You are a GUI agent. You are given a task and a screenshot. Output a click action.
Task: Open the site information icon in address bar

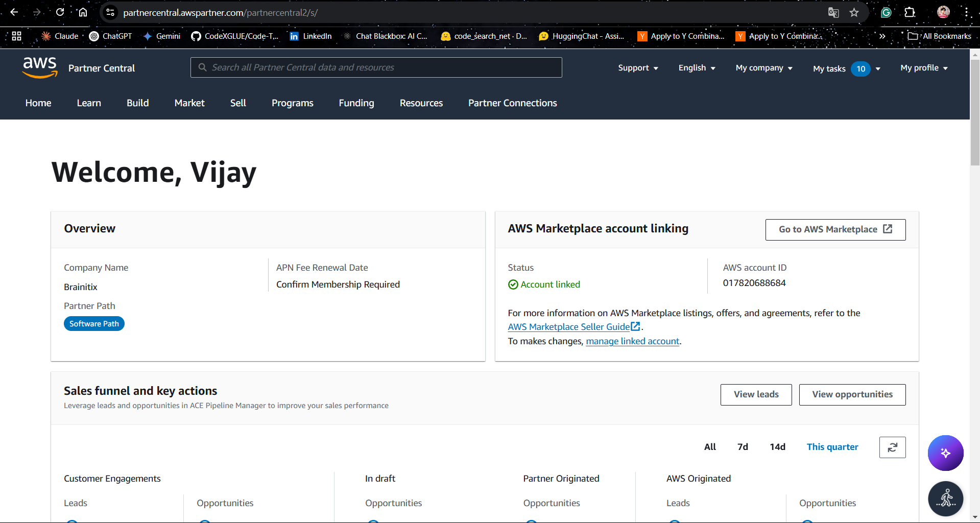(110, 12)
